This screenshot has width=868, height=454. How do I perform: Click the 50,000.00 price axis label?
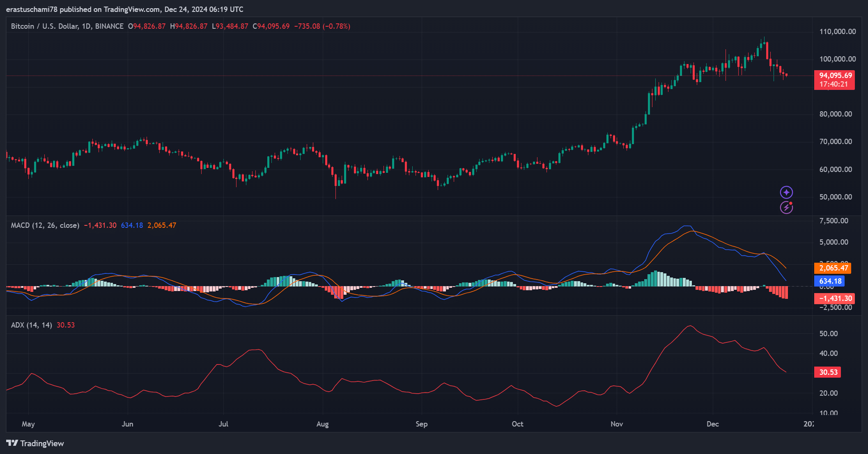836,197
